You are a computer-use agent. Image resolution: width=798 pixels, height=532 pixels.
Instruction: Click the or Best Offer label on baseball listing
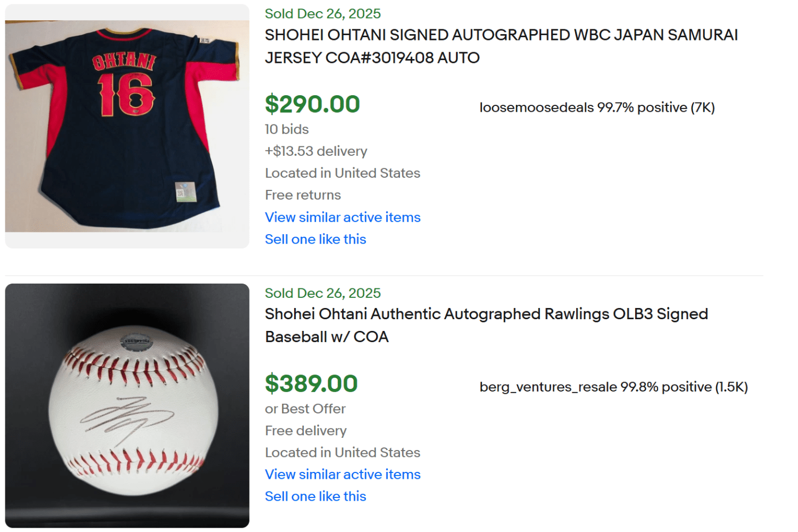(305, 409)
